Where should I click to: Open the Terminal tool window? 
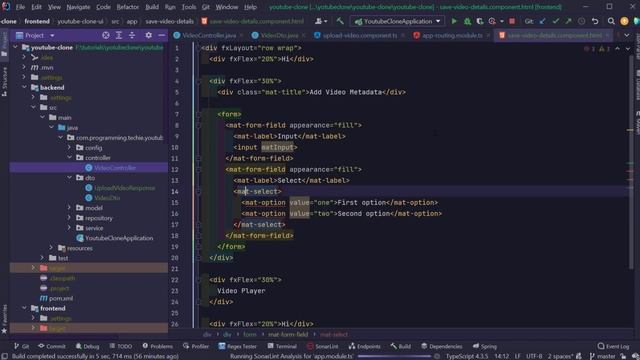(282, 346)
